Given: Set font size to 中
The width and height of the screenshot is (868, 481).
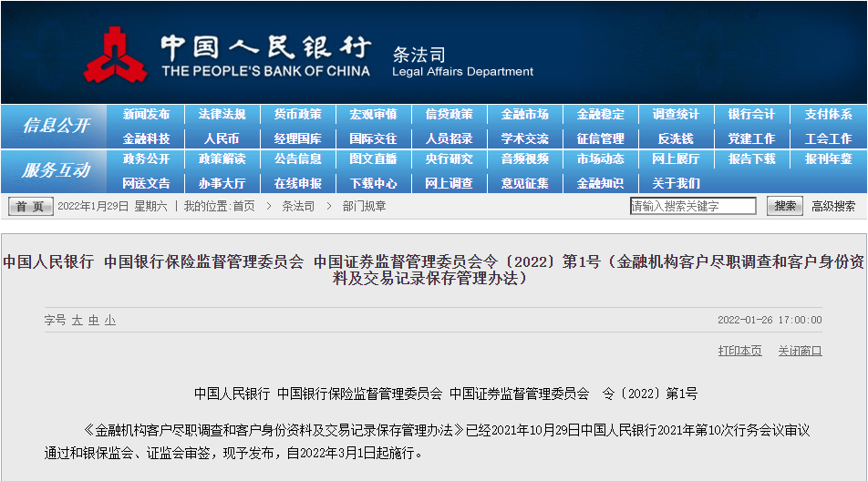Looking at the screenshot, I should tap(94, 320).
